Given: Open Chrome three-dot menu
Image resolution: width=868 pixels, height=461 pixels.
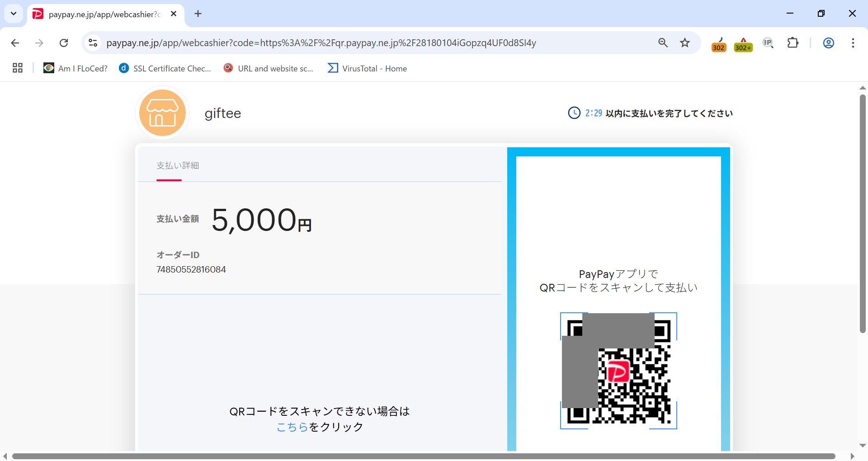Looking at the screenshot, I should [x=853, y=43].
